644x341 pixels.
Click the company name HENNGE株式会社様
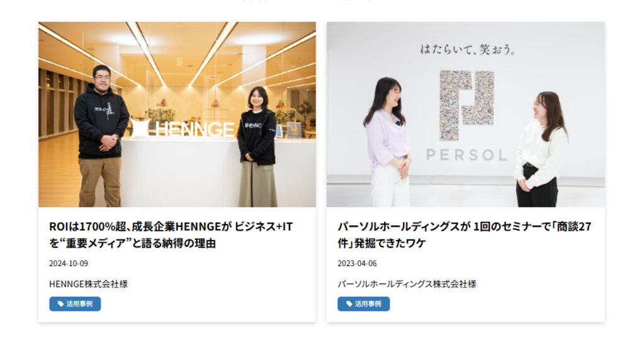[x=88, y=284]
